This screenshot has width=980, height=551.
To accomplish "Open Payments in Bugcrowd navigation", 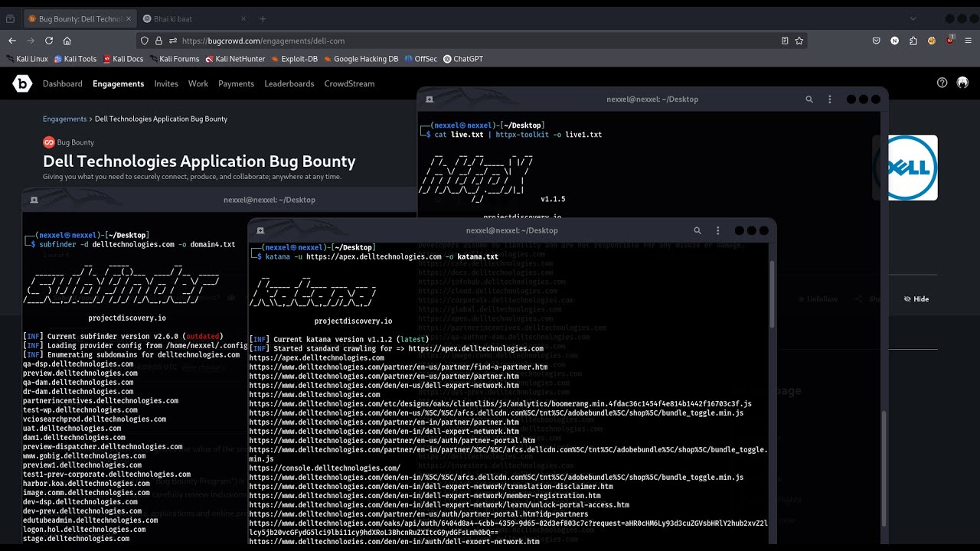I will pyautogui.click(x=236, y=83).
